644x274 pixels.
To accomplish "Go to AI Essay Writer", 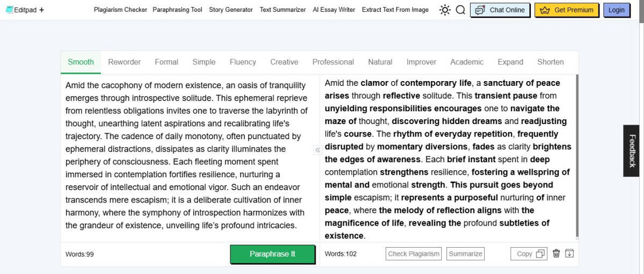I will click(334, 10).
